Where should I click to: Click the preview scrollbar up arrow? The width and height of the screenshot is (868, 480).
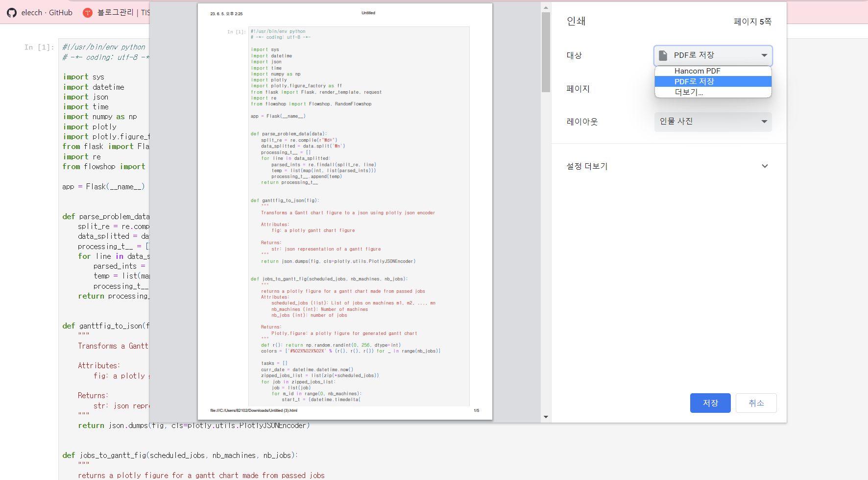pyautogui.click(x=546, y=8)
